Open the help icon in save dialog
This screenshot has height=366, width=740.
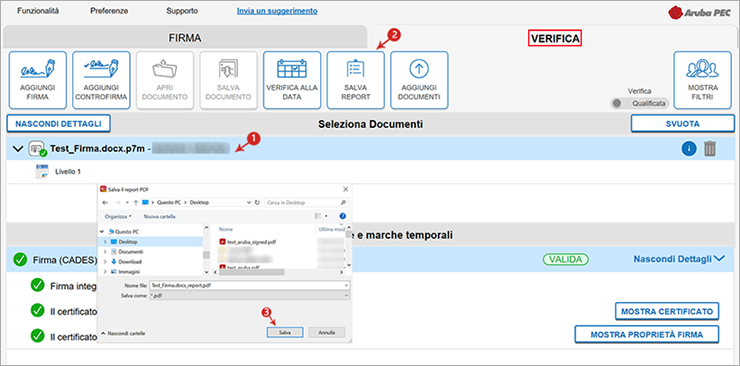pos(342,216)
